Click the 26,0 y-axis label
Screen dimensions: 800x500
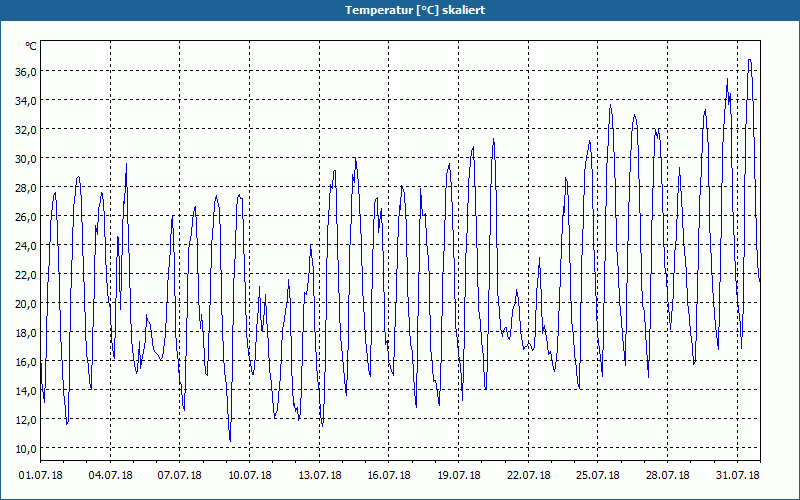26,217
